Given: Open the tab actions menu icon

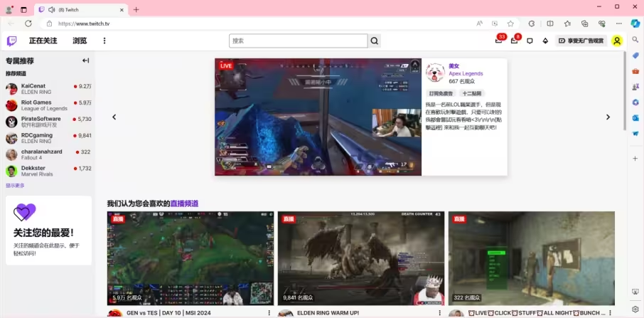Looking at the screenshot, I should pyautogui.click(x=23, y=9).
